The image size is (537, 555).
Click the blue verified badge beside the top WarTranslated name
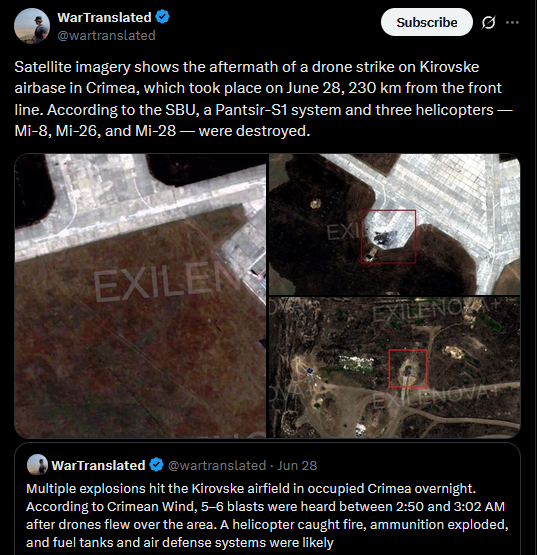(162, 17)
